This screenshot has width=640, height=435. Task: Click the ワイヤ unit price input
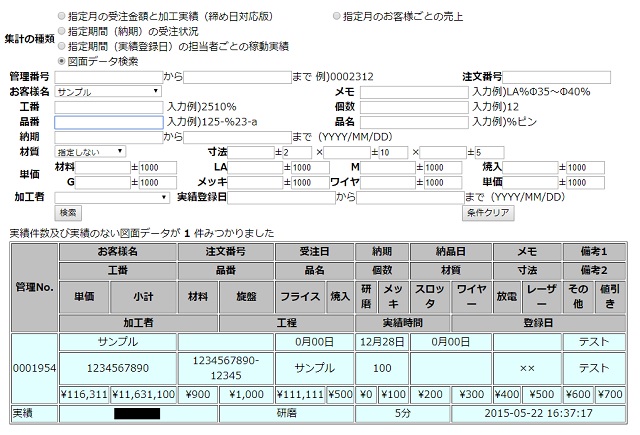[x=388, y=182]
